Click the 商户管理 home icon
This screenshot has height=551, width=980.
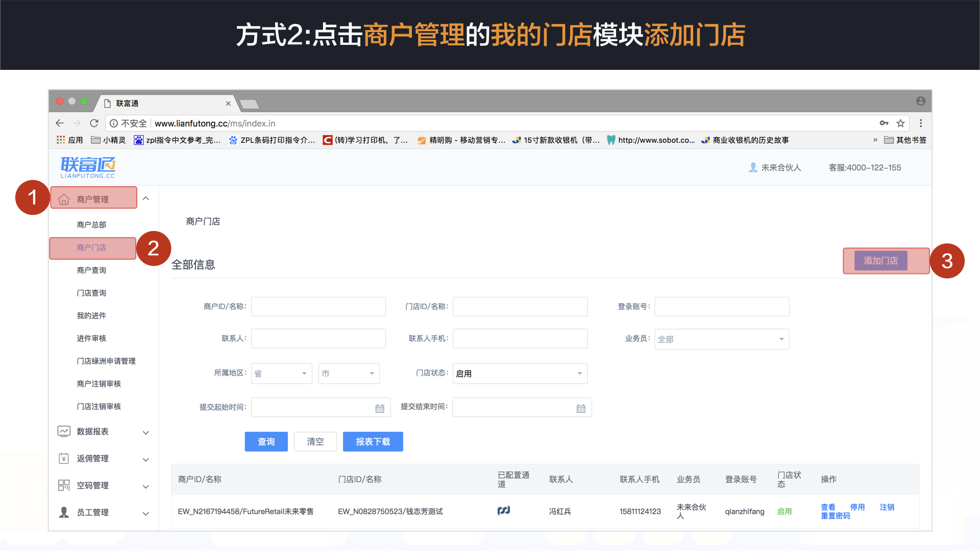[64, 199]
